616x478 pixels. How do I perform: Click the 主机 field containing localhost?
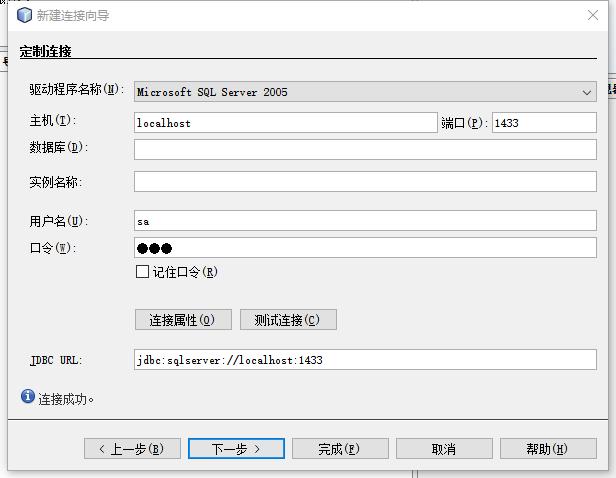coord(285,123)
